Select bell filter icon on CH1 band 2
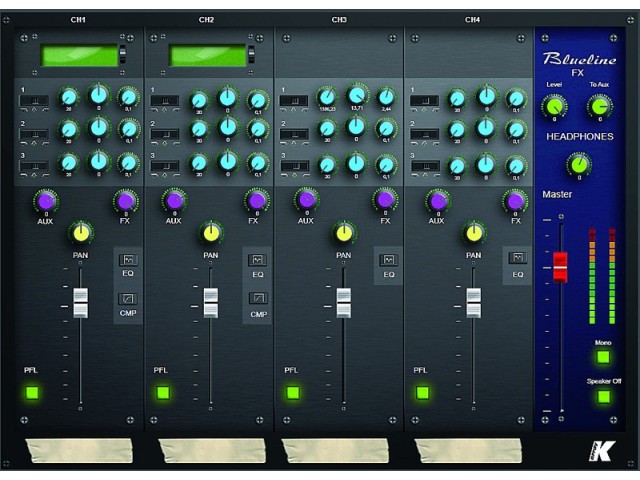Screen dimensions: 640x480 (x=35, y=143)
